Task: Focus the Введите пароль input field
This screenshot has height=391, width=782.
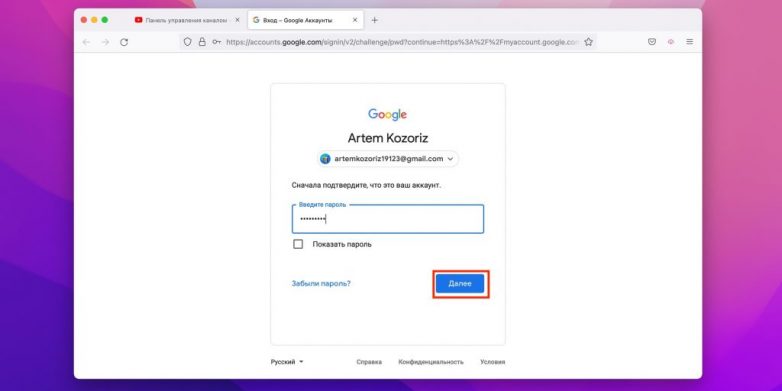Action: pyautogui.click(x=388, y=219)
